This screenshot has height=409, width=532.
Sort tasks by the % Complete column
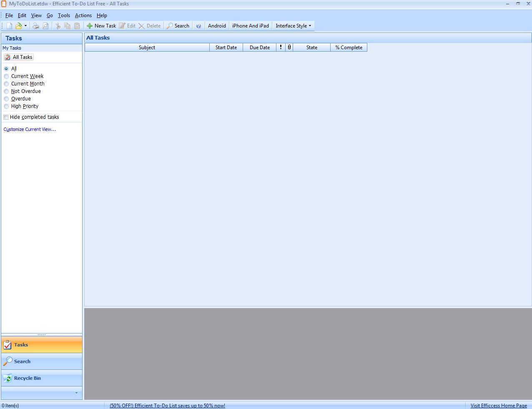click(x=349, y=47)
